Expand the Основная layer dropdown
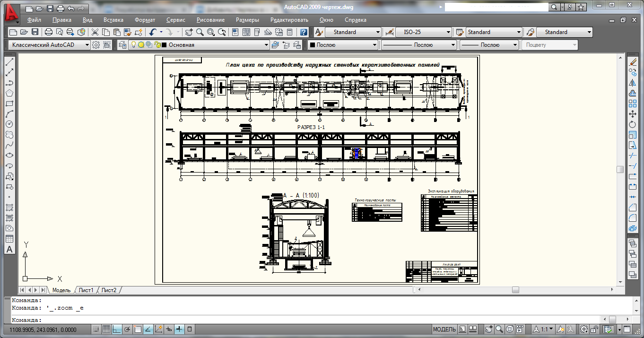This screenshot has height=338, width=644. (266, 45)
